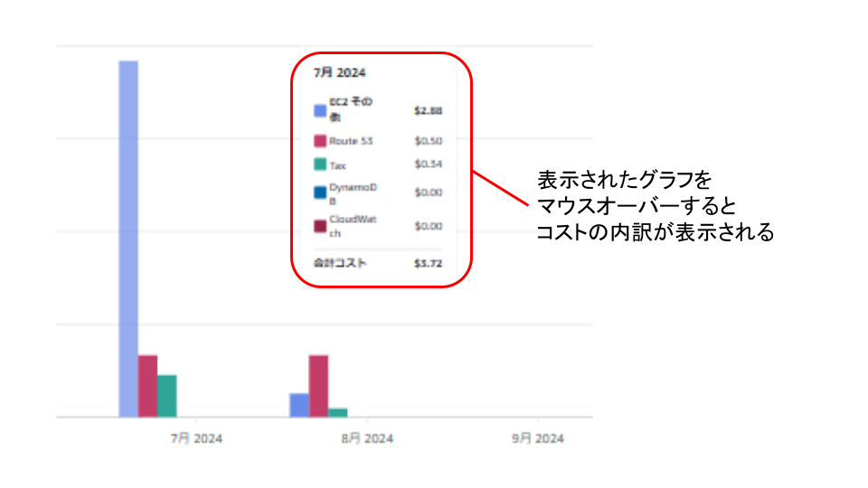Viewport: 868px width, 488px height.
Task: Select the green Tax bar in July
Action: pos(166,396)
